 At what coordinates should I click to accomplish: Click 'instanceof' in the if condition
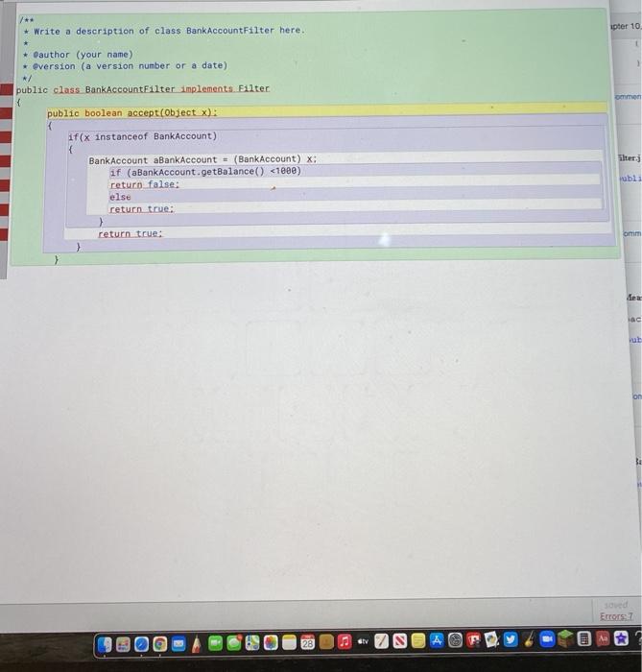121,136
